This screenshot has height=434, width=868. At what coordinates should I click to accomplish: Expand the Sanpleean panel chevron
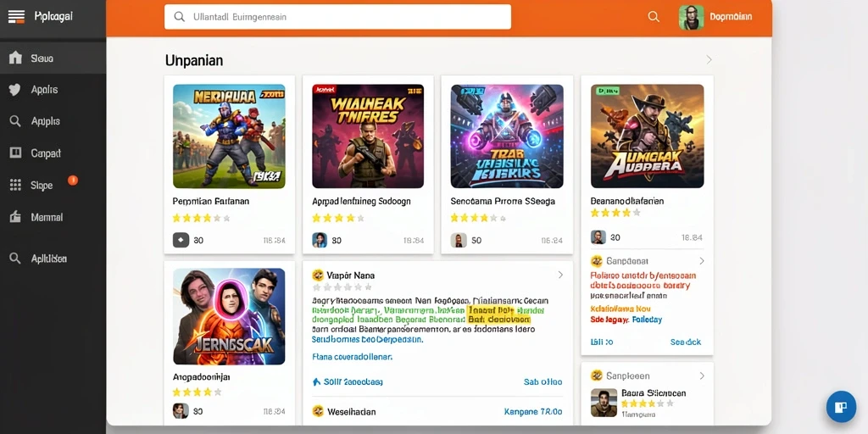click(x=701, y=376)
